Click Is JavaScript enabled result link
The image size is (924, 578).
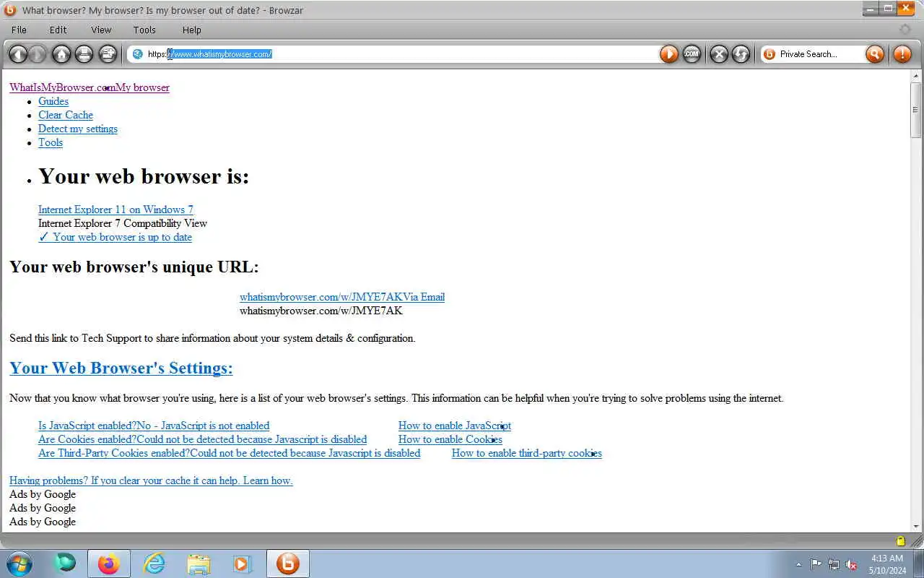(154, 426)
